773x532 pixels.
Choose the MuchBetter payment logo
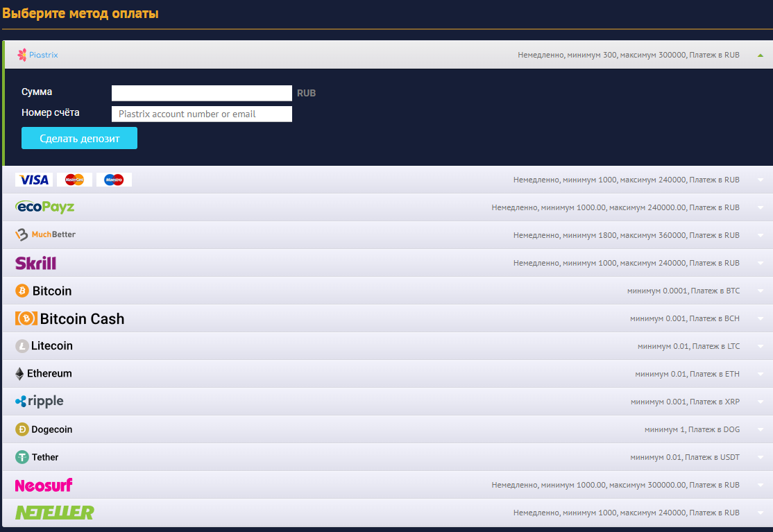click(46, 235)
